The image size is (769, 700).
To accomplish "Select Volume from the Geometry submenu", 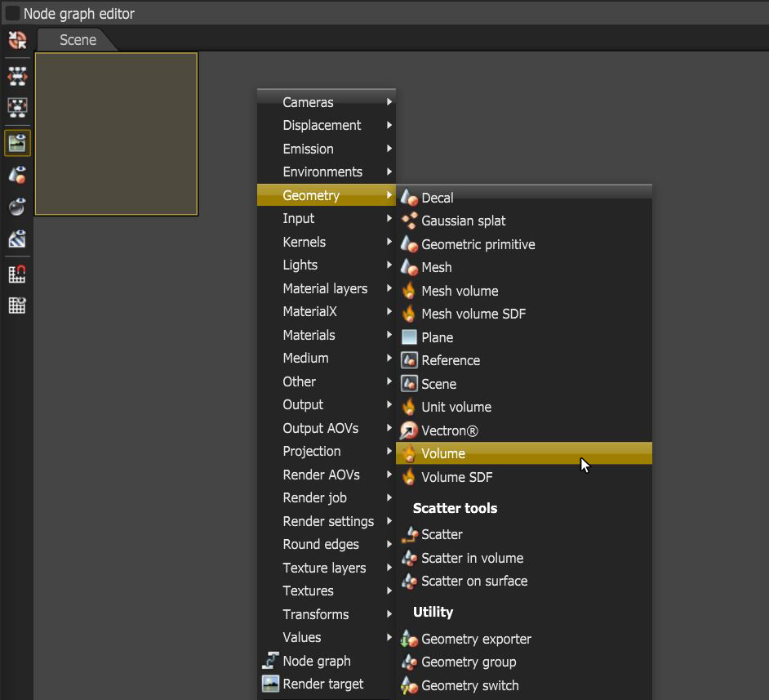I will click(524, 453).
